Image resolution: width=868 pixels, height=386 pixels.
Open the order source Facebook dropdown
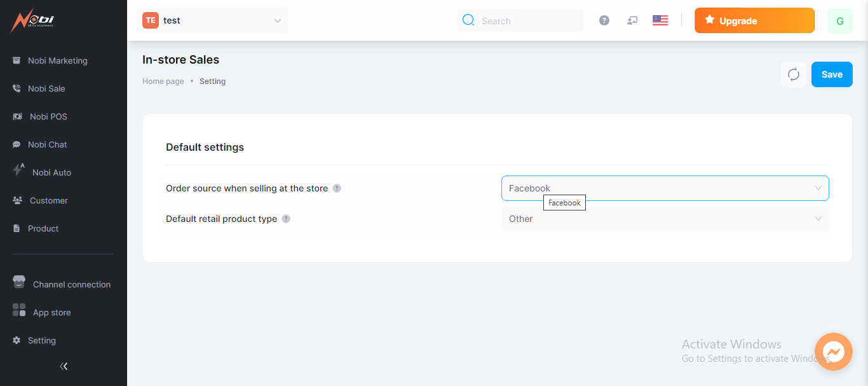pos(665,188)
